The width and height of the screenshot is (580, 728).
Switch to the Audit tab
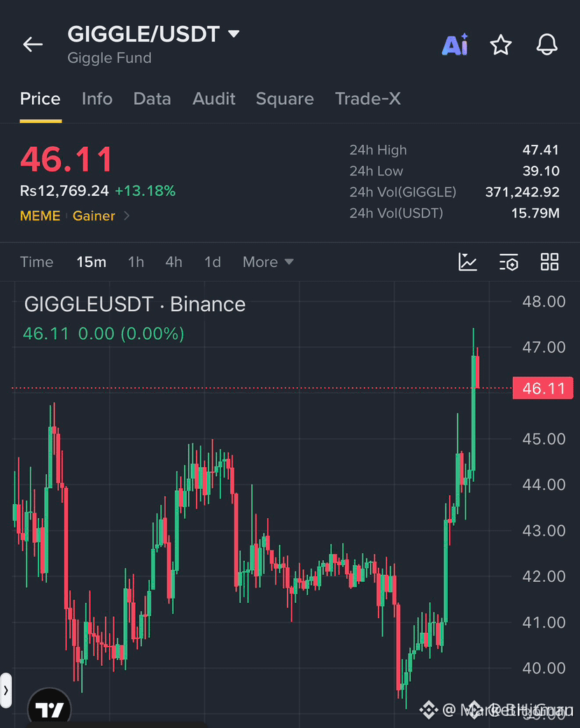(x=213, y=99)
